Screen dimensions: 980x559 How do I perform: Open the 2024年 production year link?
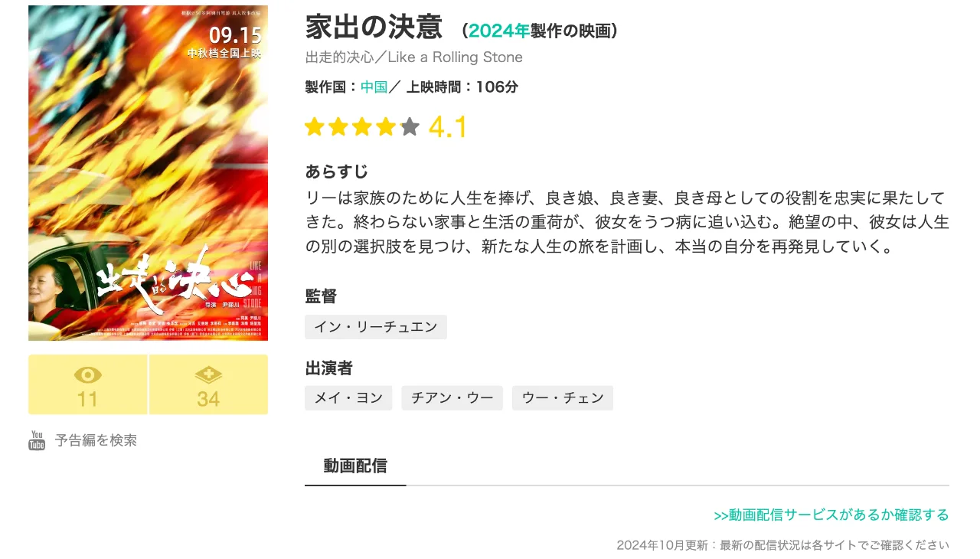click(498, 31)
